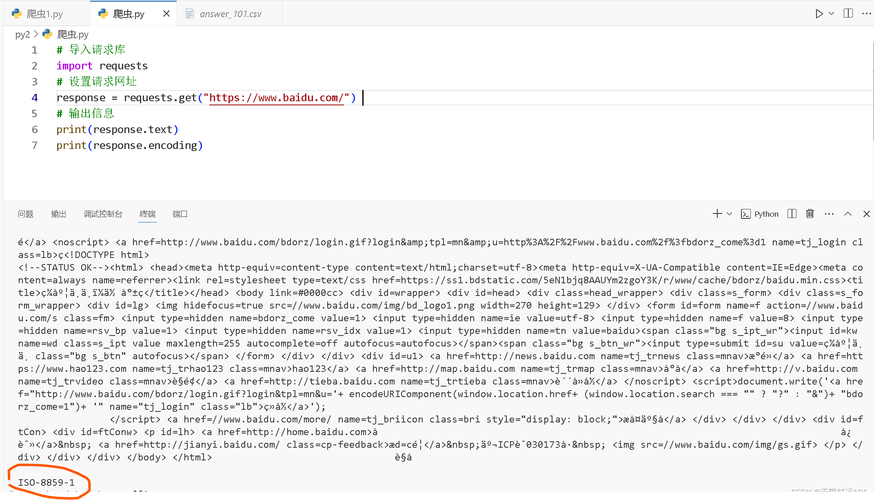Expand terminal launch profile dropdown

click(x=729, y=214)
